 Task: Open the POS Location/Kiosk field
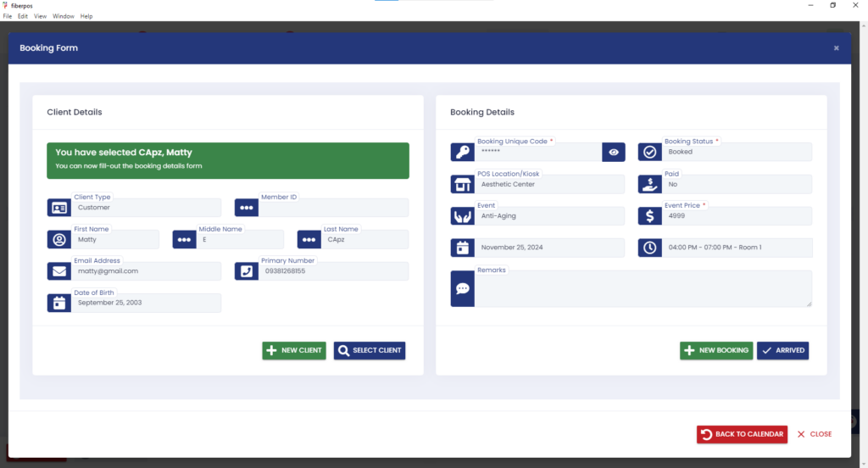tap(549, 185)
